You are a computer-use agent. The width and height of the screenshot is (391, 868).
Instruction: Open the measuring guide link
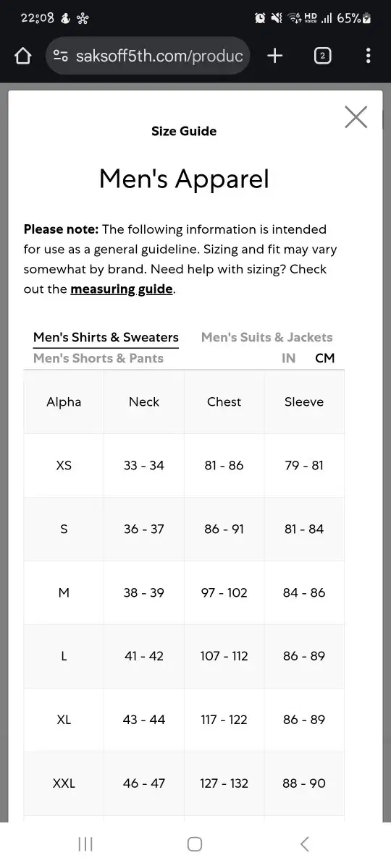click(x=121, y=289)
